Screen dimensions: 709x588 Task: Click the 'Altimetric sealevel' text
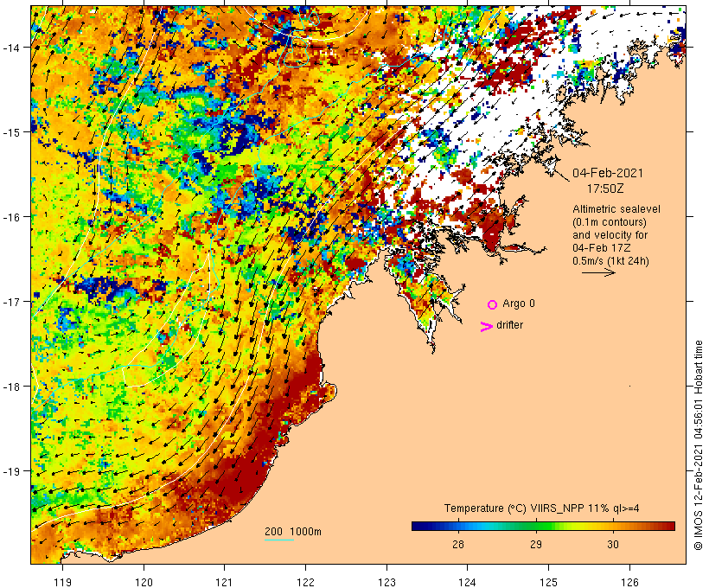[616, 209]
